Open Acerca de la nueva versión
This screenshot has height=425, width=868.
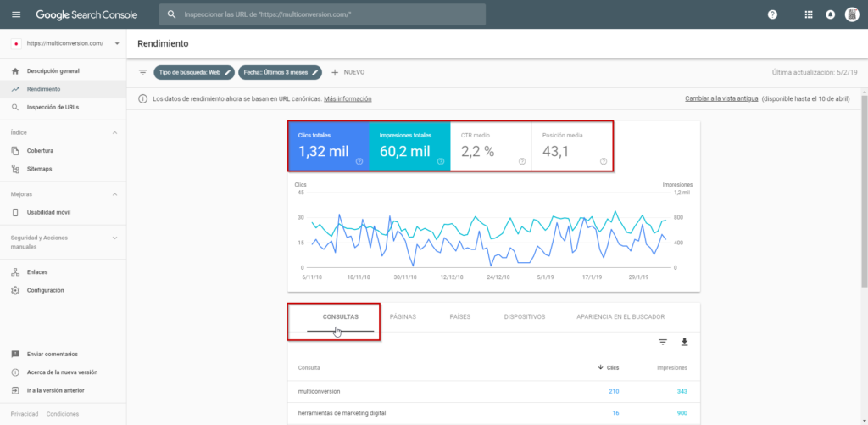coord(63,372)
